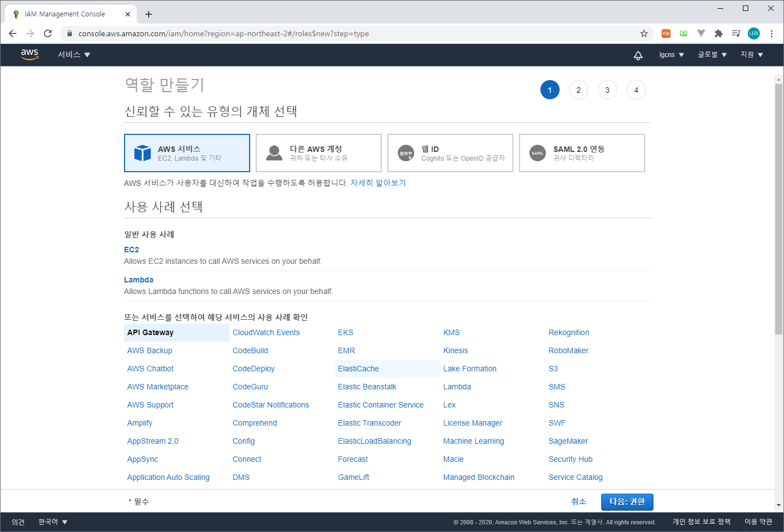The height and width of the screenshot is (532, 784).
Task: Select ElasticLoadBalancing service
Action: point(375,441)
